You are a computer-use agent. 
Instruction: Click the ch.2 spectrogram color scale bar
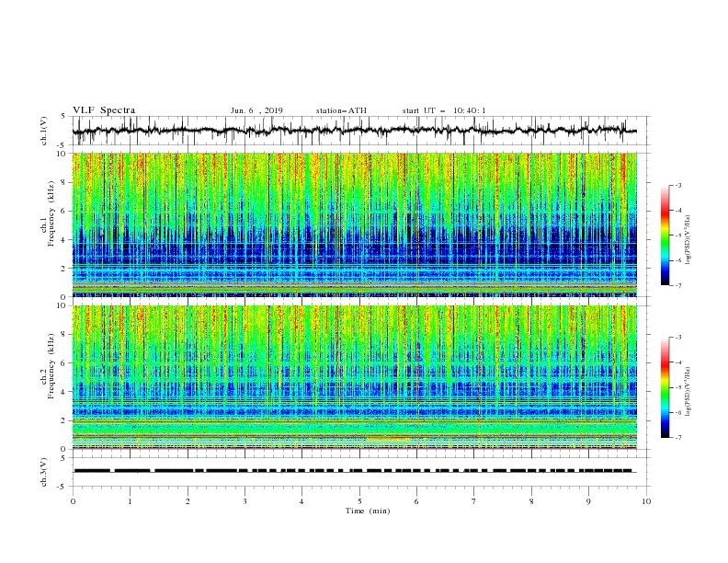665,387
